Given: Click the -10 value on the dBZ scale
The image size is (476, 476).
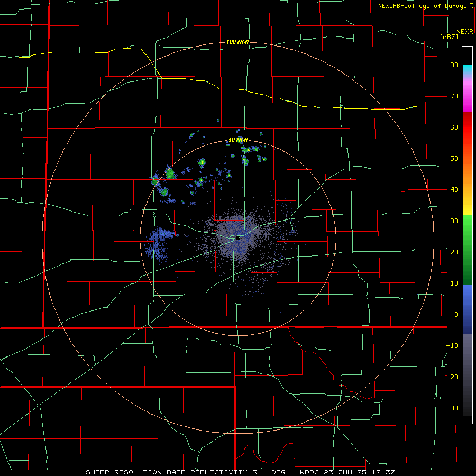Looking at the screenshot, I should [452, 346].
